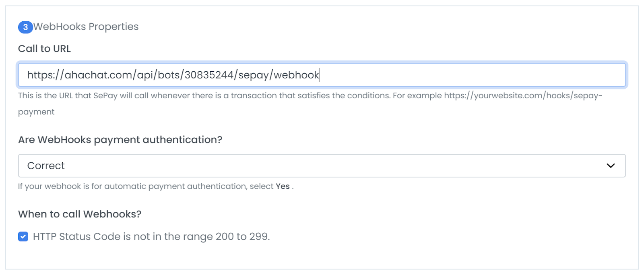Click the '30835244' bot ID in the URL
Image resolution: width=644 pixels, height=275 pixels.
click(209, 75)
